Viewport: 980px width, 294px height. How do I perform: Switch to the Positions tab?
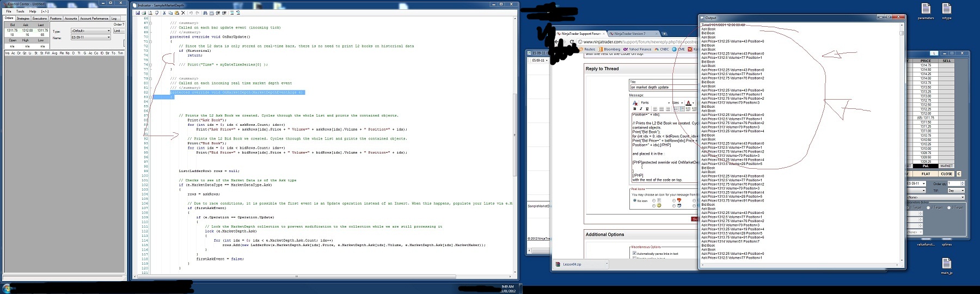pyautogui.click(x=56, y=19)
